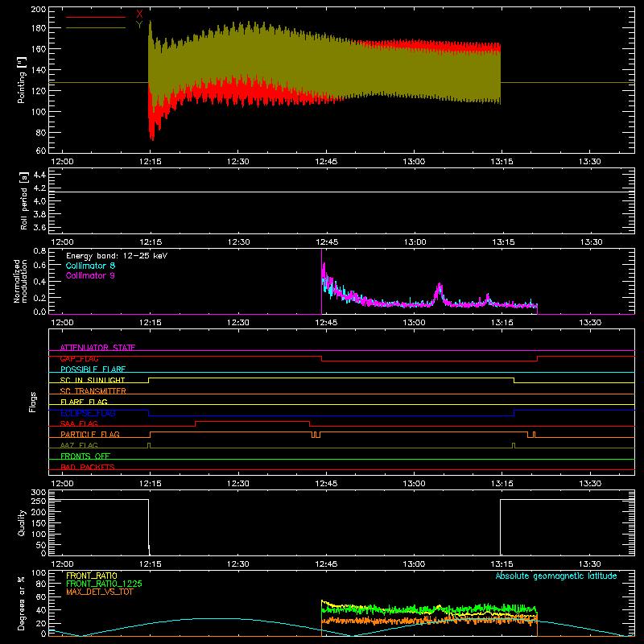Click 12:15 tick label under Quality plot
644x644 pixels.
[x=150, y=564]
